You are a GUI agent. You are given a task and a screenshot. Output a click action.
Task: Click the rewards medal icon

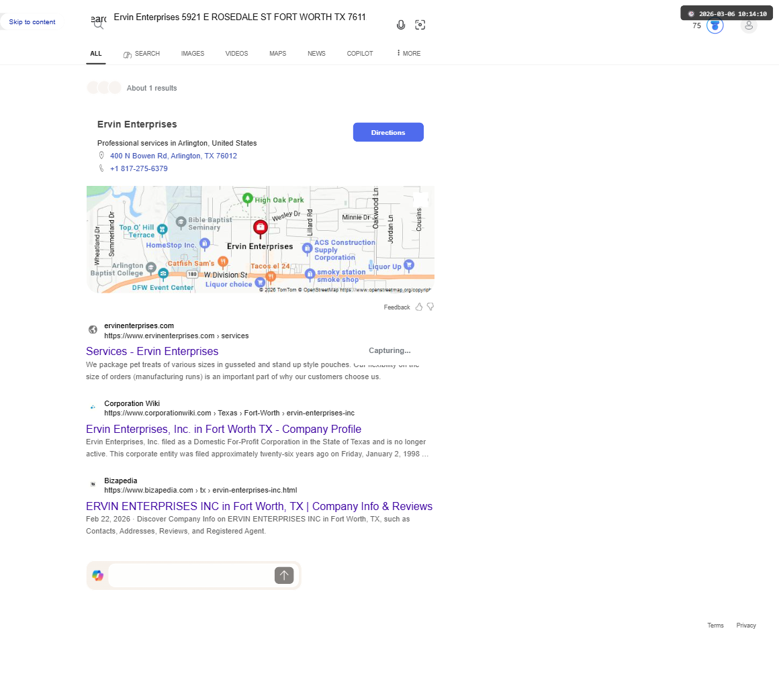(715, 26)
